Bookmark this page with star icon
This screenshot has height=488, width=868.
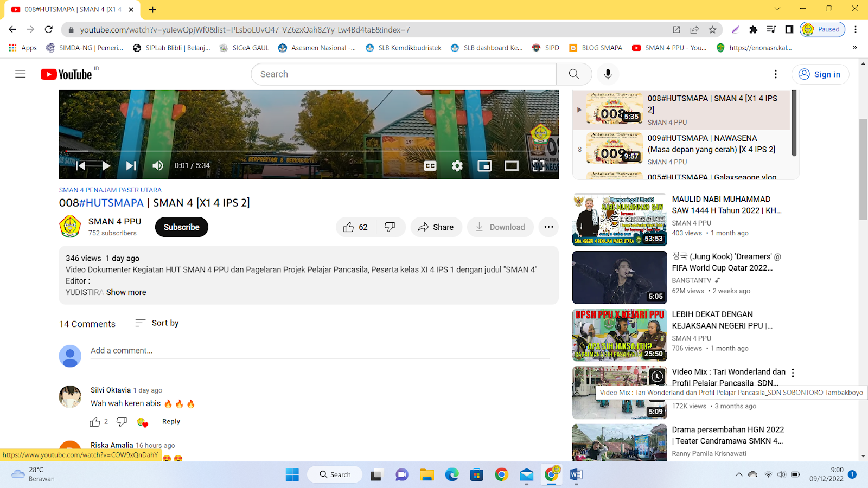(x=712, y=30)
